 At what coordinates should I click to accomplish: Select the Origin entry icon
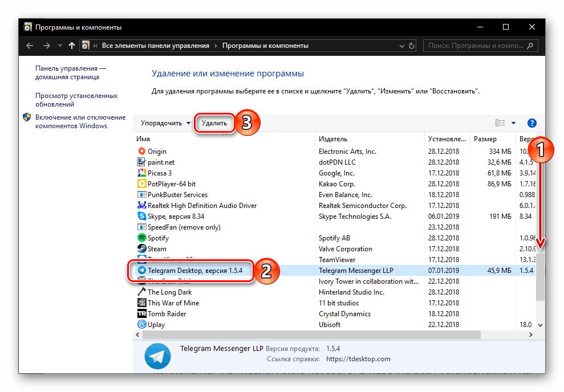[x=141, y=151]
